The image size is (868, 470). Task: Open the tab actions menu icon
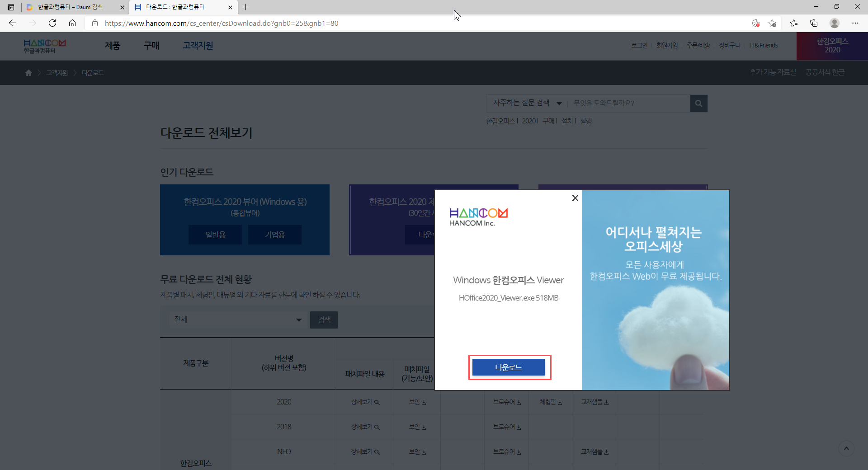click(11, 7)
